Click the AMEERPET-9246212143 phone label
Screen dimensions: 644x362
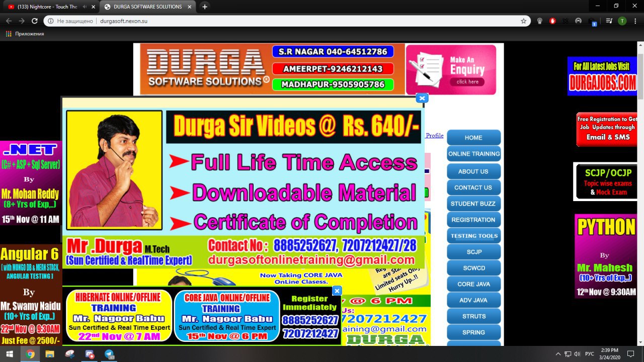pyautogui.click(x=333, y=68)
